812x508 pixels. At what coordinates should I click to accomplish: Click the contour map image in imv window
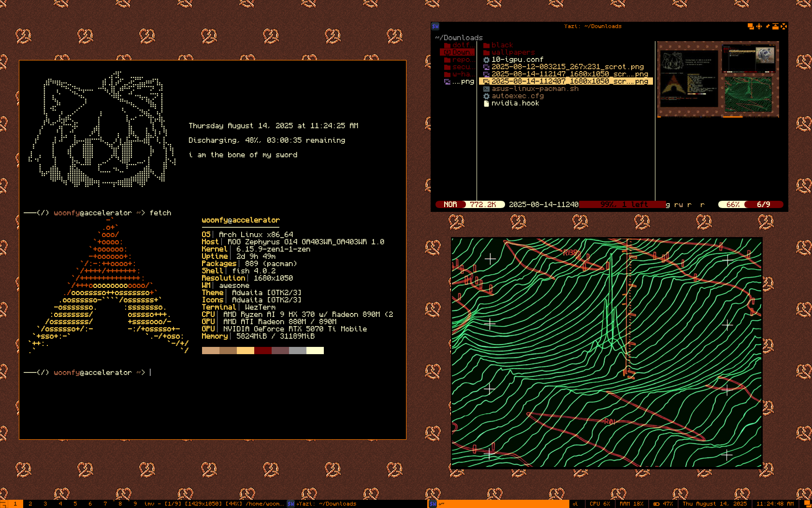(x=607, y=353)
